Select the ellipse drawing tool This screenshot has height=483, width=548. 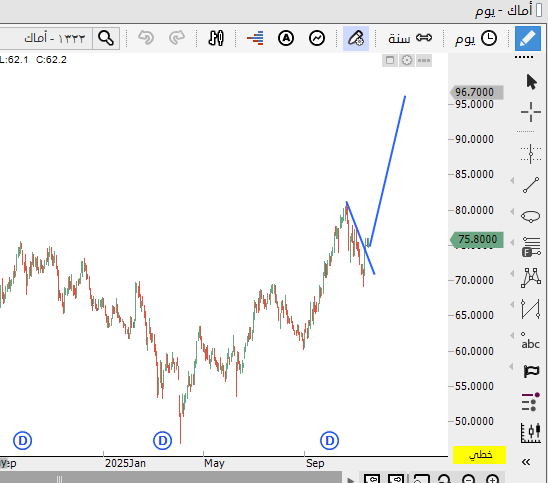click(531, 216)
